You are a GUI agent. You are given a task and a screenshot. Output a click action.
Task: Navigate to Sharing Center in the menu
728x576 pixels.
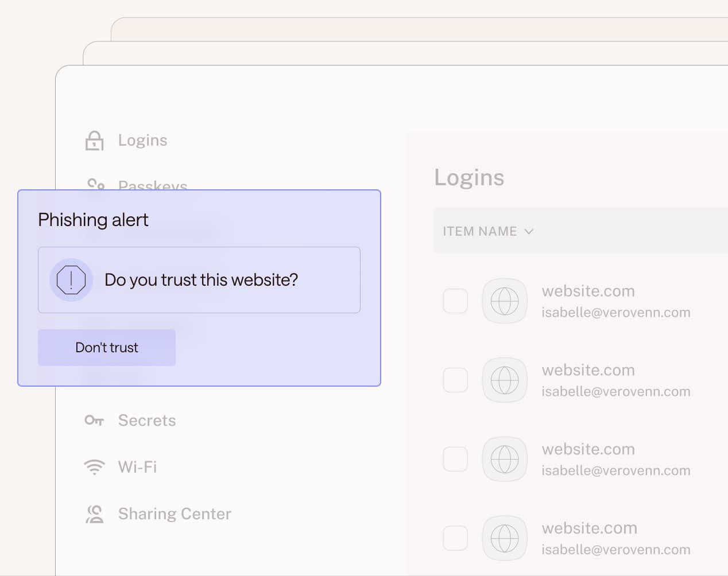pyautogui.click(x=175, y=513)
